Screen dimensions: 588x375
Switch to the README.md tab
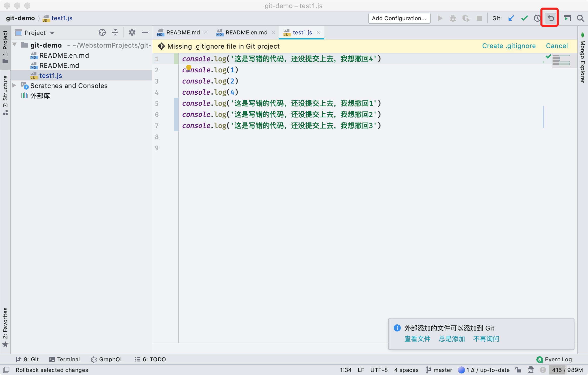[183, 32]
